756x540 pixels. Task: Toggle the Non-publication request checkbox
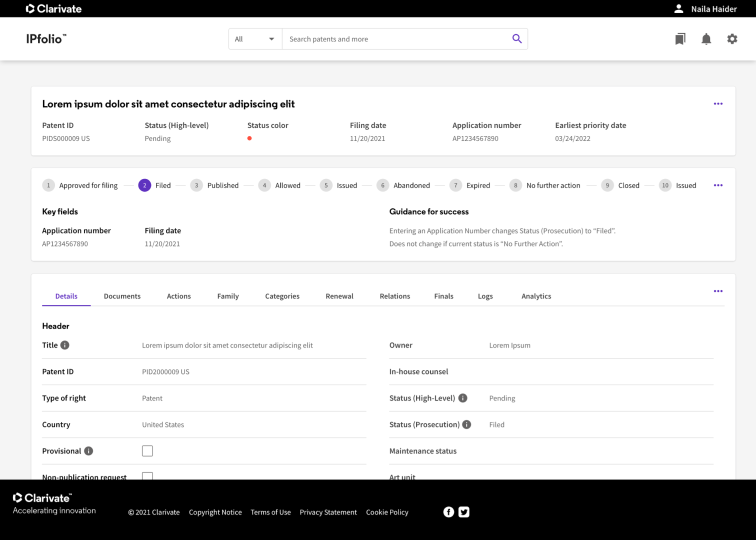pos(147,476)
